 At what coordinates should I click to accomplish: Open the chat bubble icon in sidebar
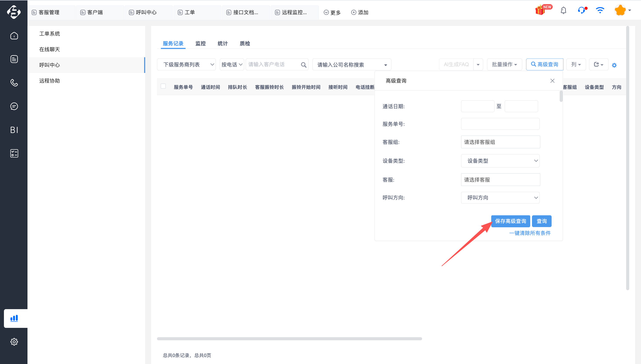[x=14, y=106]
